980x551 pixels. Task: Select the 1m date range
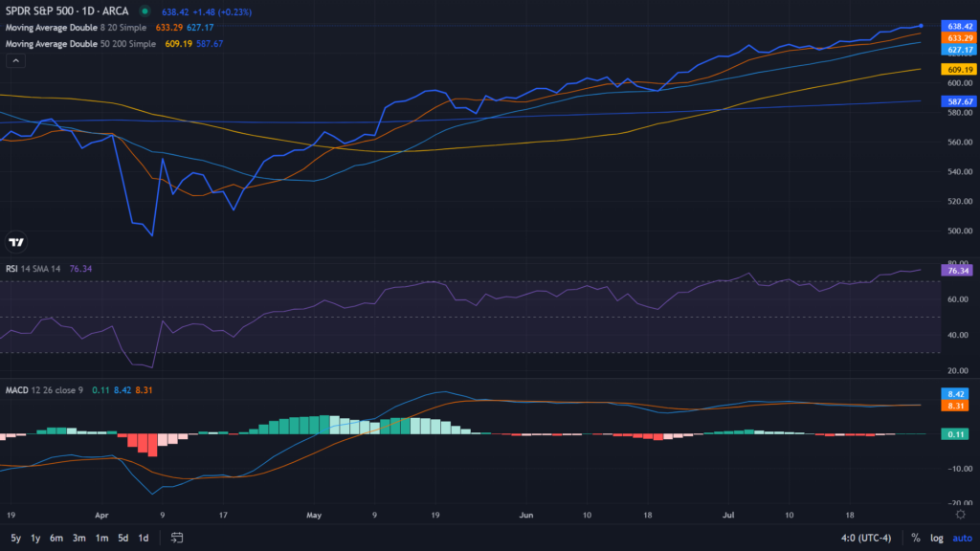[101, 538]
